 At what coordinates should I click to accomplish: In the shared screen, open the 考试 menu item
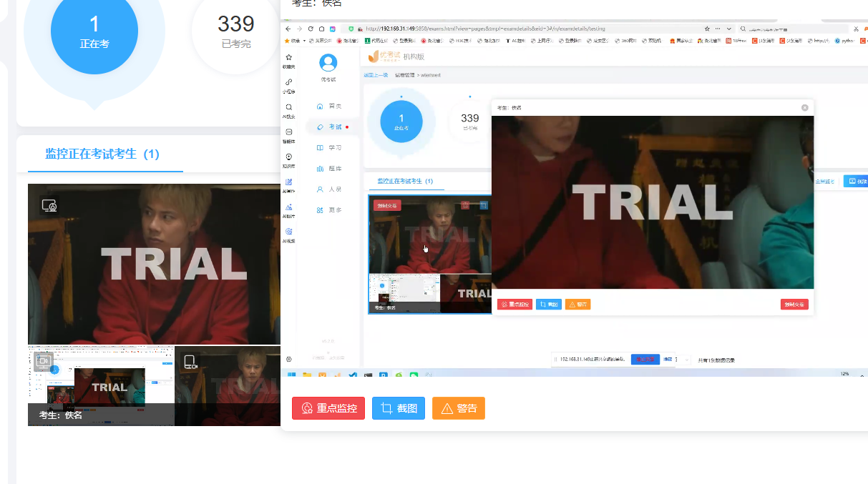(x=331, y=127)
